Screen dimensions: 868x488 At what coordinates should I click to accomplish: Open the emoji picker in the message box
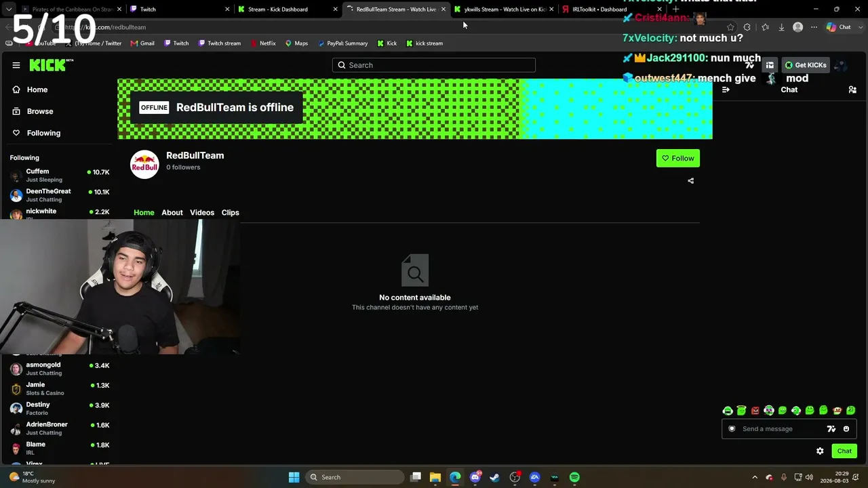pyautogui.click(x=846, y=429)
